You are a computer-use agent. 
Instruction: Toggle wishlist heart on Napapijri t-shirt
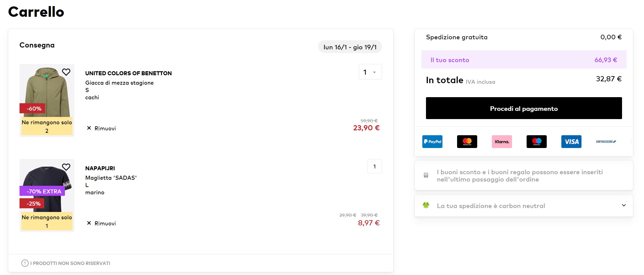(x=66, y=167)
